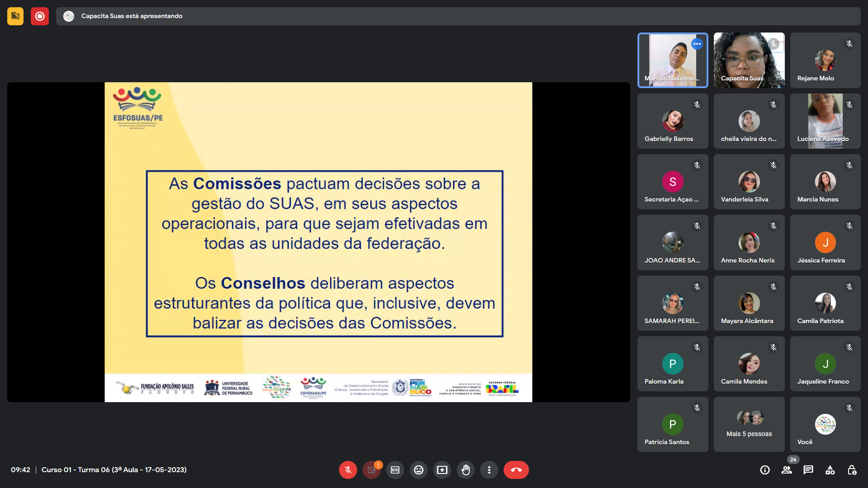Show the participants list
This screenshot has width=868, height=488.
[787, 470]
